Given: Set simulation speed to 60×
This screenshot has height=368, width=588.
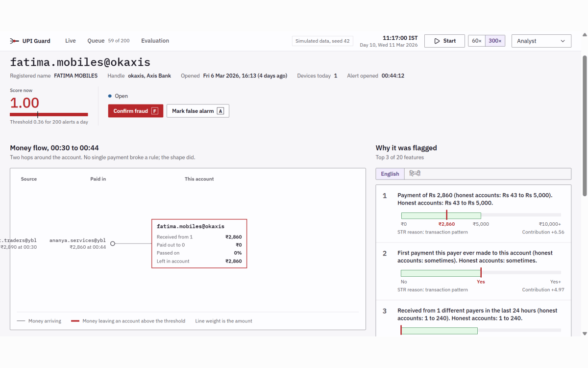Looking at the screenshot, I should (477, 41).
